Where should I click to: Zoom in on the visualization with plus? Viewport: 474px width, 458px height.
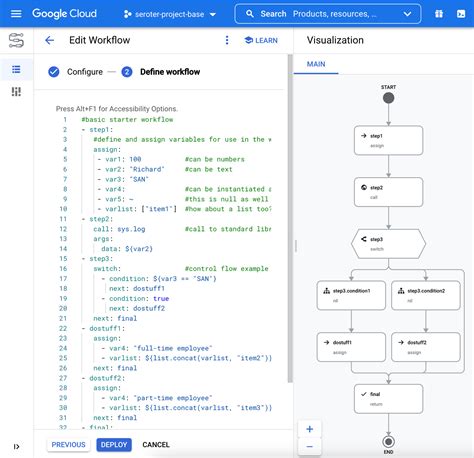310,429
